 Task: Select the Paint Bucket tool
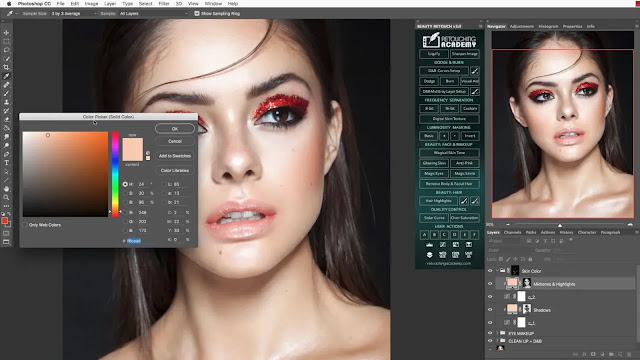[x=6, y=128]
